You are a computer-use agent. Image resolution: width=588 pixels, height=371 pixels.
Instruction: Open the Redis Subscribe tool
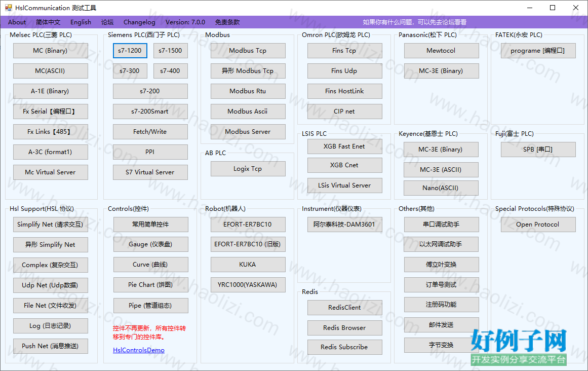pyautogui.click(x=344, y=347)
